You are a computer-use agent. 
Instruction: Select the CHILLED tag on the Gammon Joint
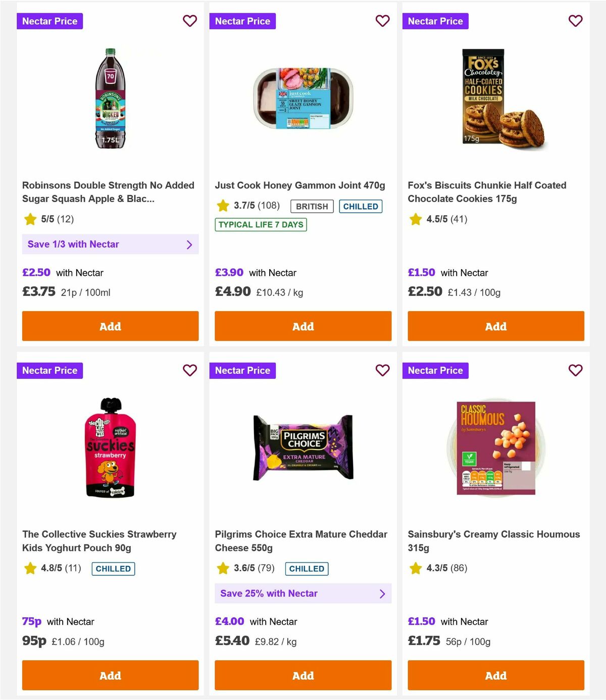[361, 206]
